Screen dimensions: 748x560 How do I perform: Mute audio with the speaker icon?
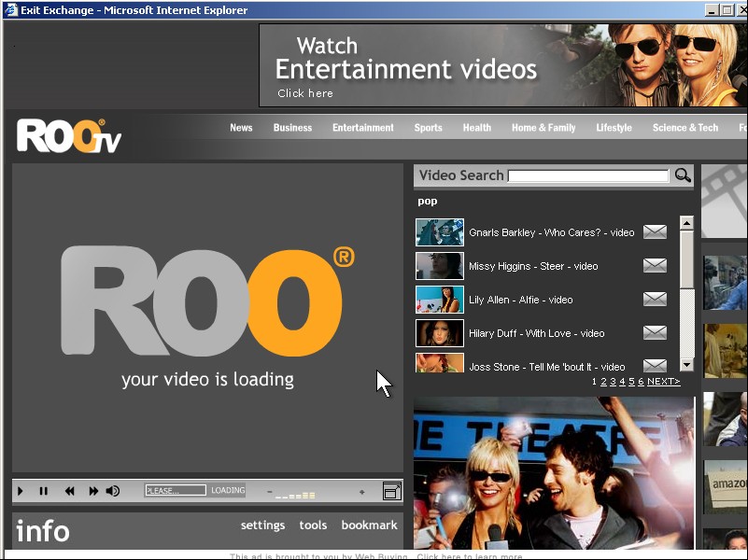coord(113,491)
